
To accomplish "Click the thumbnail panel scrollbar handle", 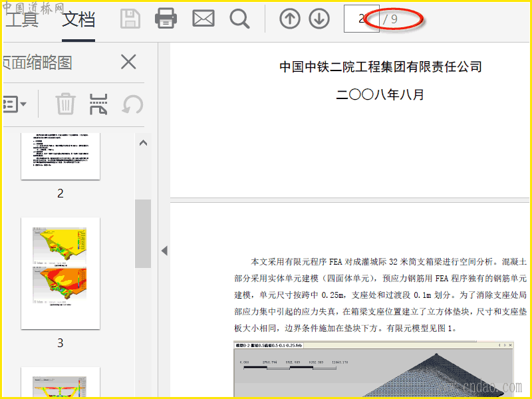I will 143,233.
